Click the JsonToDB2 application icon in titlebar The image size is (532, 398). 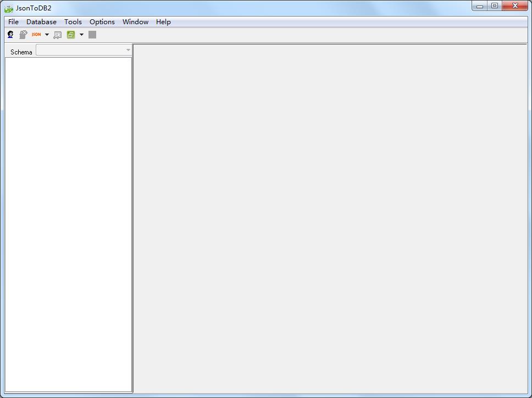click(8, 8)
